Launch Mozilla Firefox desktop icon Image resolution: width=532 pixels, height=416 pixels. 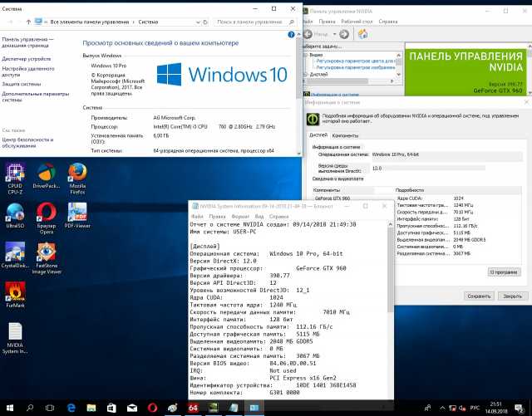[77, 178]
